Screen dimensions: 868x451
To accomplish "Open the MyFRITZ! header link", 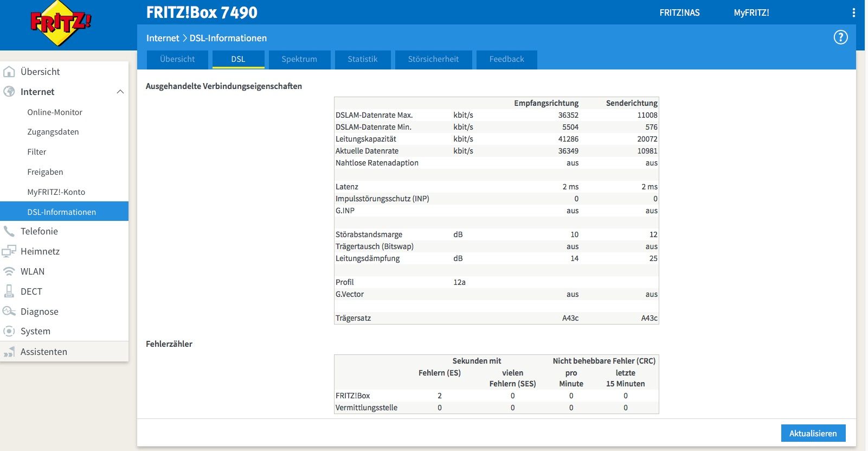I will 751,12.
